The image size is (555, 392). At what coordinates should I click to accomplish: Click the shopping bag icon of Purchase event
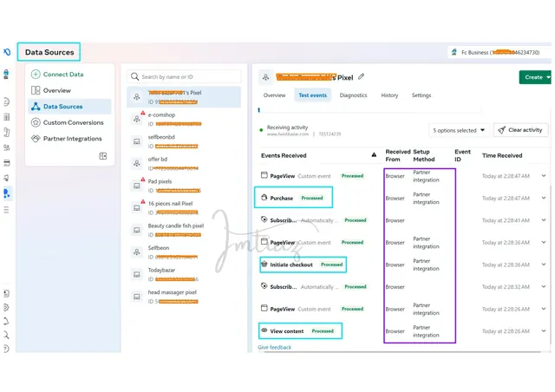(264, 197)
